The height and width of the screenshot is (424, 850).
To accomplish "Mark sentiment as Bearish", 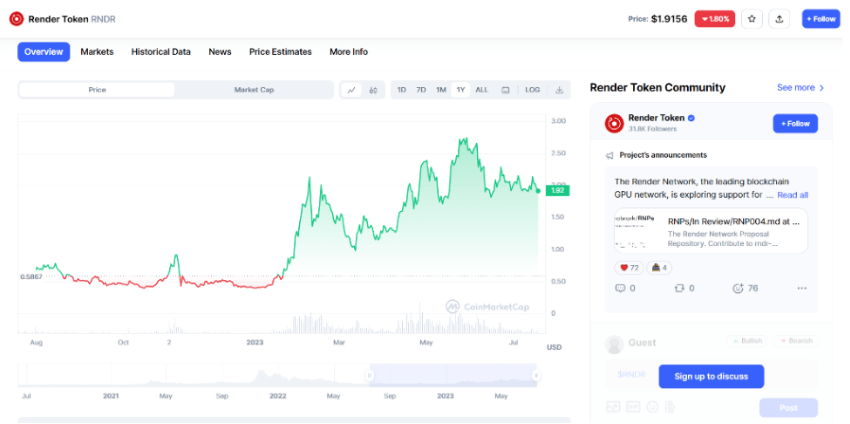I will pos(796,341).
